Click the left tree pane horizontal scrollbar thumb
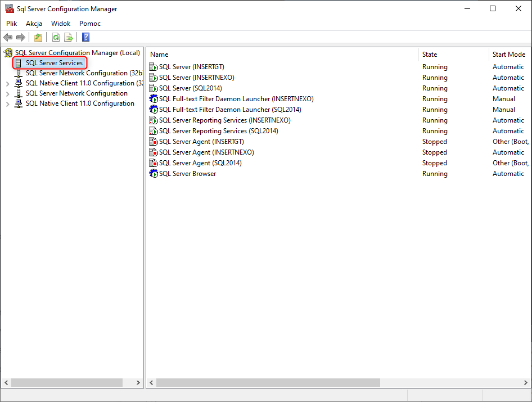This screenshot has width=532, height=402. point(67,383)
